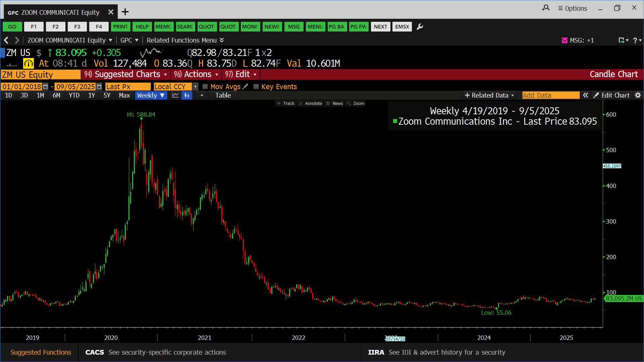Open the Weekly periodicity dropdown

(151, 95)
